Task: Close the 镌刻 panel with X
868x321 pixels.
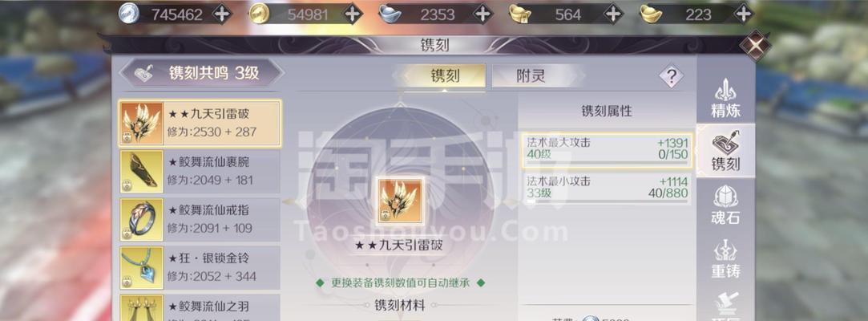Action: (755, 45)
